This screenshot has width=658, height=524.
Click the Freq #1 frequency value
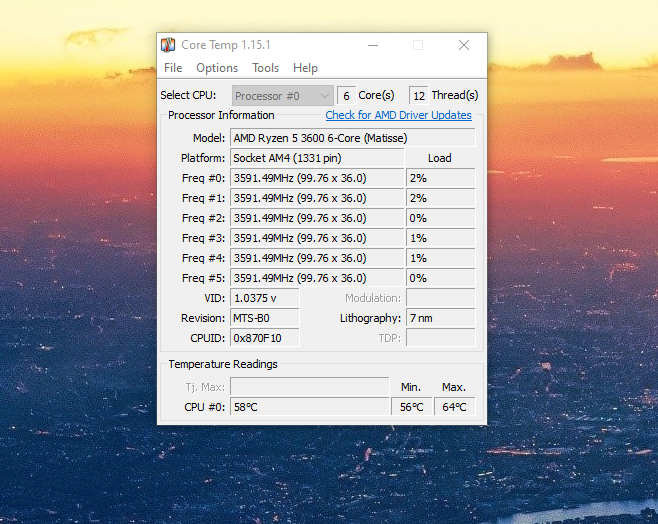317,198
